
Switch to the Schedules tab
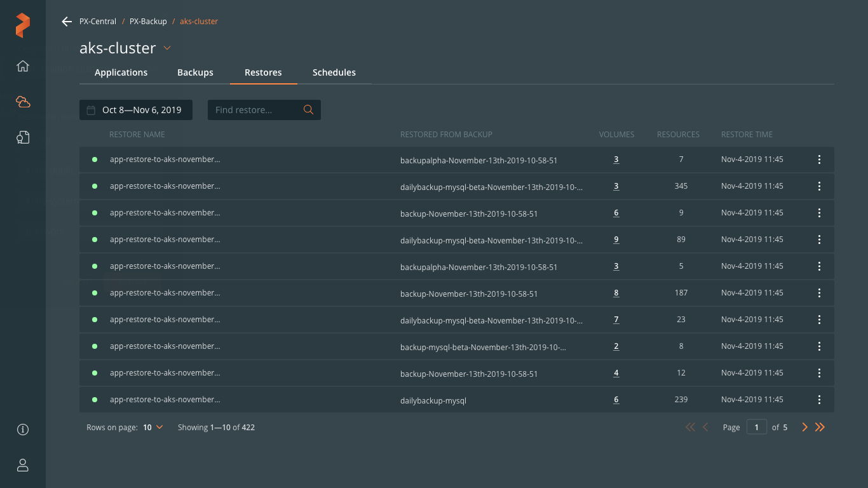(334, 72)
